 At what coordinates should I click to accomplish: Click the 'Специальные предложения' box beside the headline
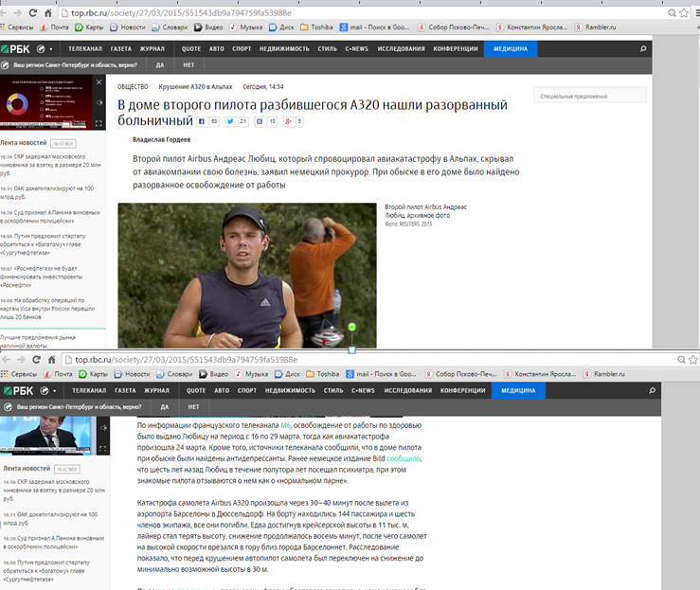[x=590, y=96]
